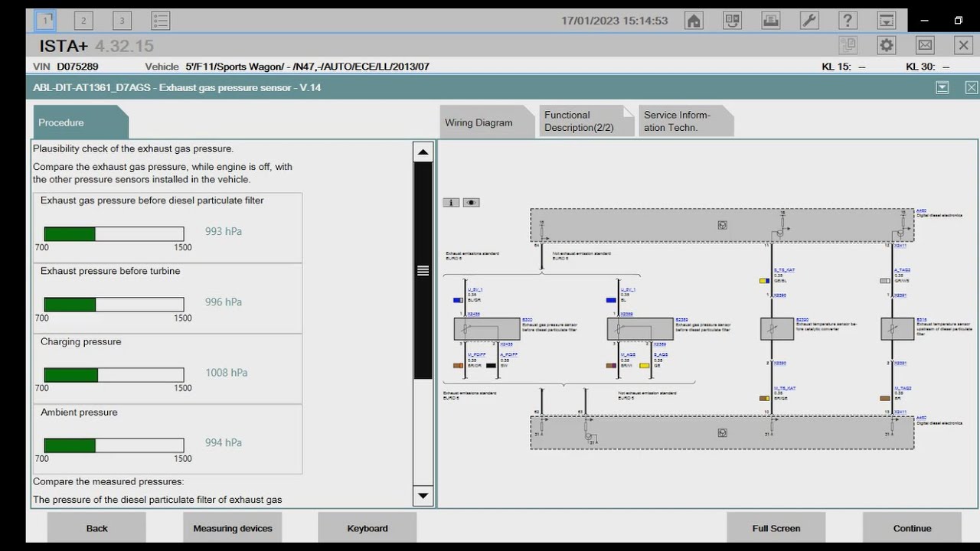This screenshot has width=980, height=551.
Task: Click the Exhaust pressure before turbine bar
Action: [114, 305]
